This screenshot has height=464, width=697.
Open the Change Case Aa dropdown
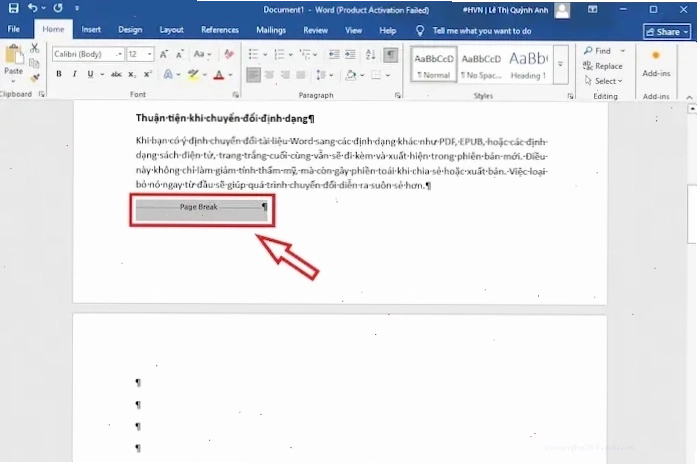click(x=202, y=54)
